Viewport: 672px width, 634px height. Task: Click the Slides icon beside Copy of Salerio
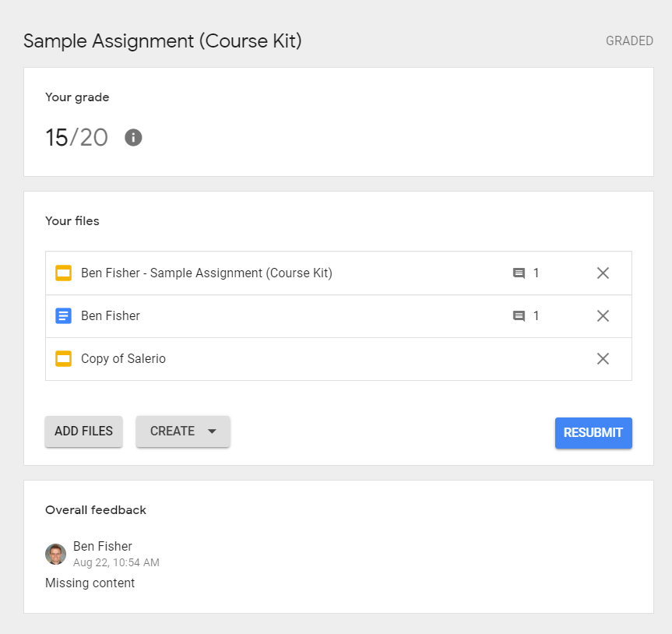[64, 359]
